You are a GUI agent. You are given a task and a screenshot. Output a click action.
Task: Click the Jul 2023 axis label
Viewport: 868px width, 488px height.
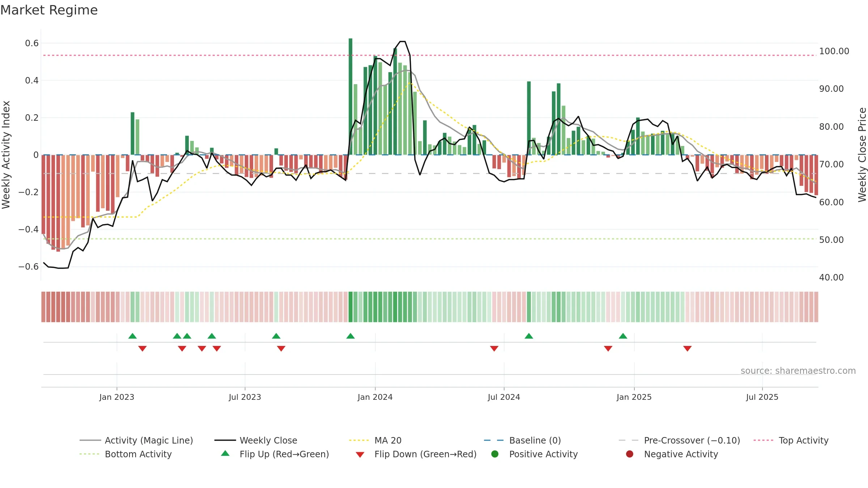[245, 397]
